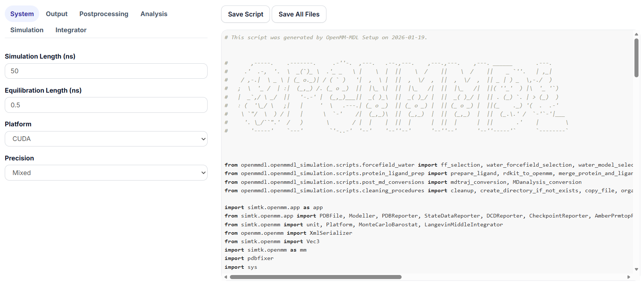This screenshot has width=644, height=286.
Task: Click the scroll right arrow of script pane
Action: pyautogui.click(x=629, y=277)
